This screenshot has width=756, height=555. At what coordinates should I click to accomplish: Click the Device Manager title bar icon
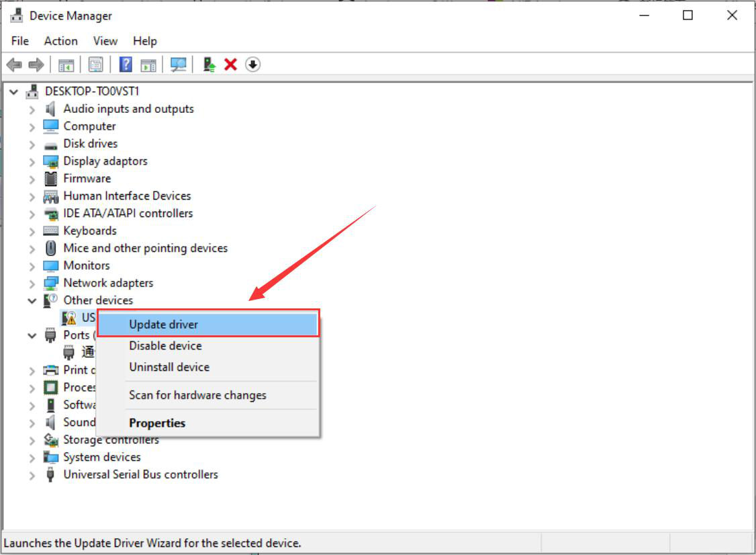[16, 15]
